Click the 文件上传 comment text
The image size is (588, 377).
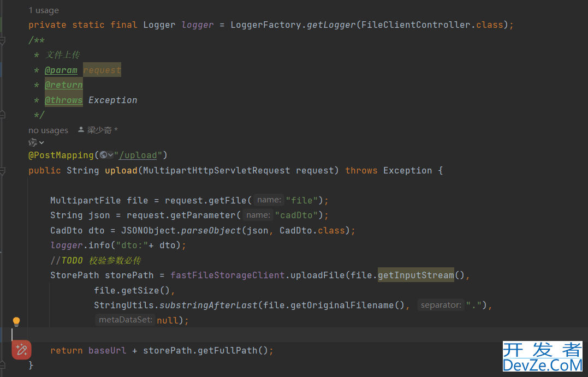pyautogui.click(x=63, y=55)
